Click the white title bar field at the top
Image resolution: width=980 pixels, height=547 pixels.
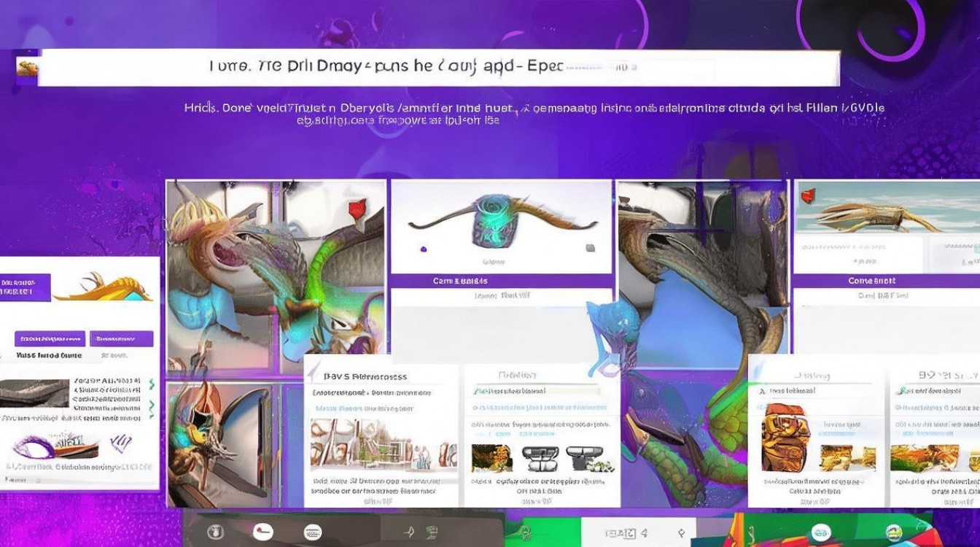438,68
